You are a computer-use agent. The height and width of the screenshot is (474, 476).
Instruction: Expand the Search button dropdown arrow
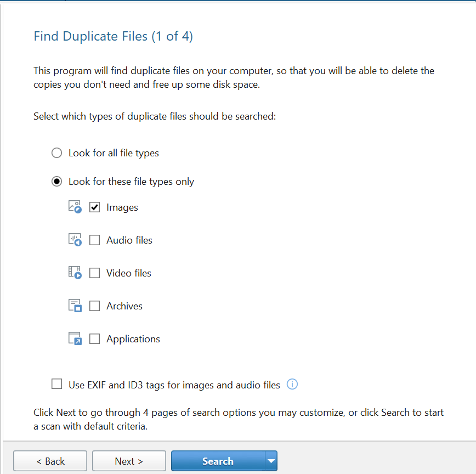click(271, 461)
